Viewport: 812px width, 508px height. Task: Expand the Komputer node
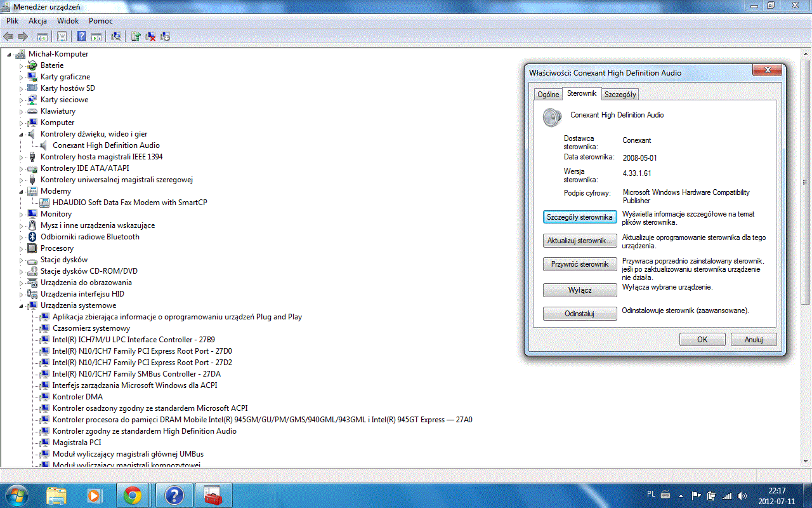tap(21, 123)
